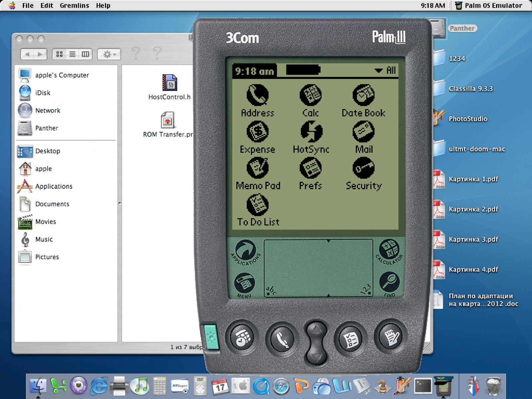
Task: Open Documents in the Finder sidebar
Action: [44, 204]
